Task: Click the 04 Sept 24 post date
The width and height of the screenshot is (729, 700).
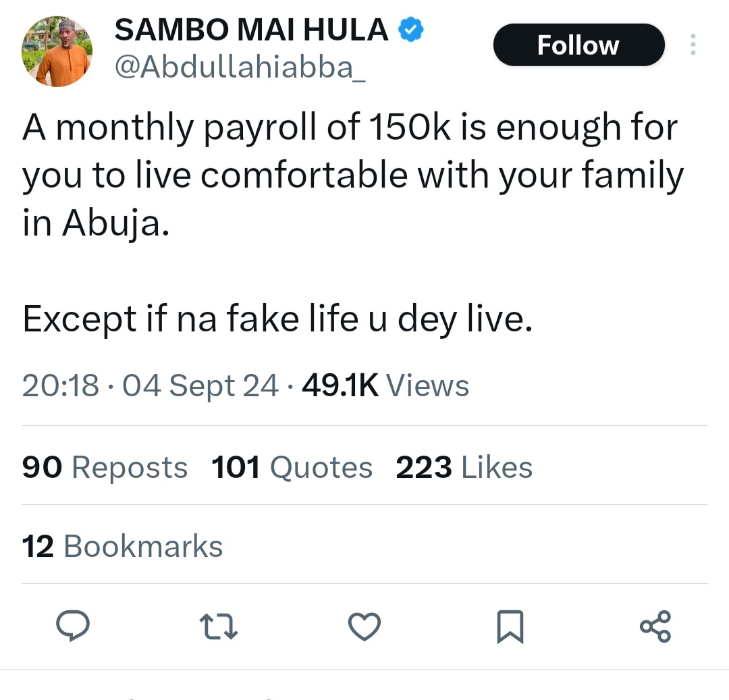Action: 200,386
